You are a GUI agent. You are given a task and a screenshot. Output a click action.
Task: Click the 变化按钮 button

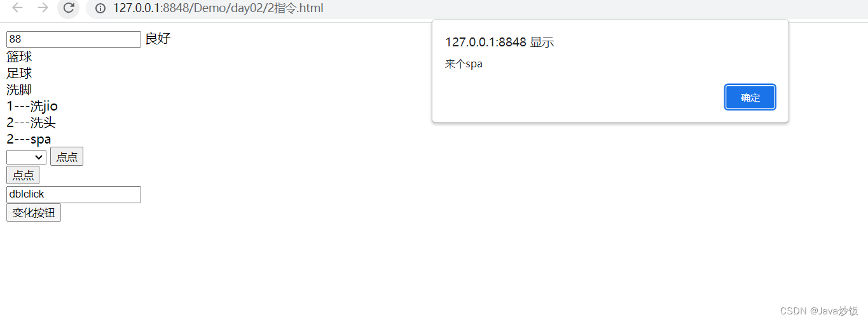click(x=34, y=213)
